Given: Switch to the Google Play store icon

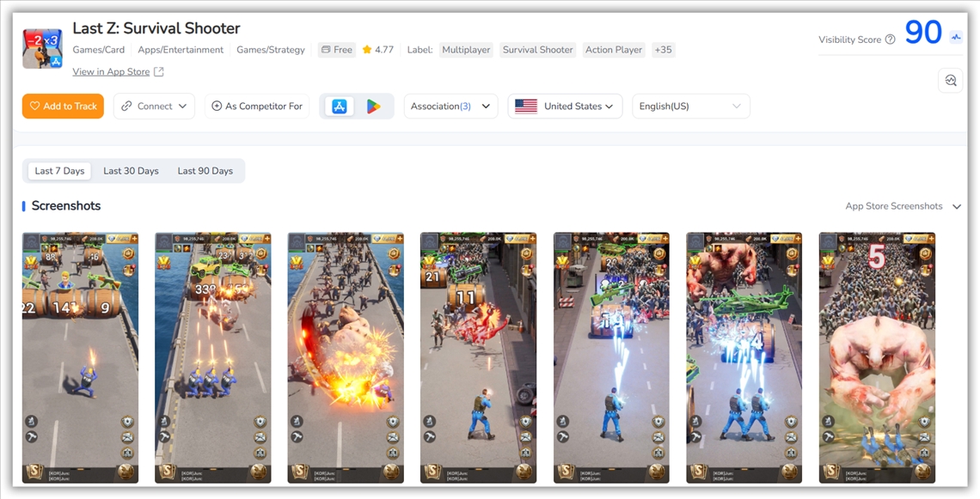Looking at the screenshot, I should pyautogui.click(x=373, y=106).
